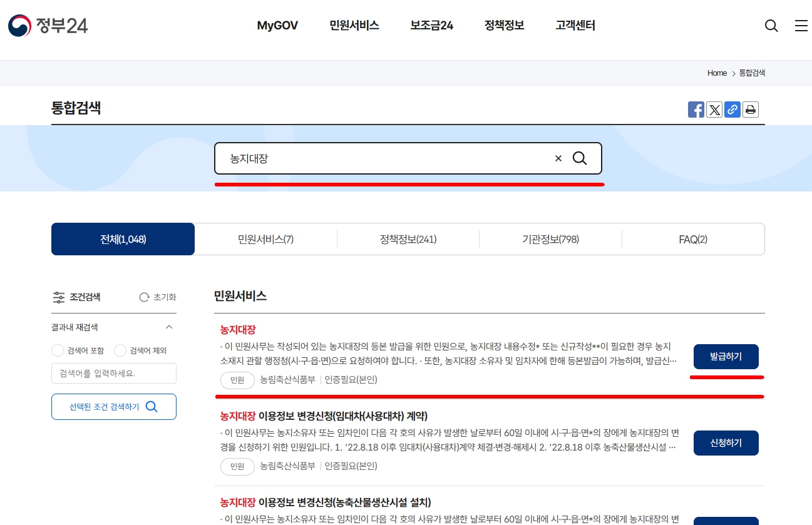
Task: Click the 선택된 조건 검색하기 button
Action: click(114, 407)
